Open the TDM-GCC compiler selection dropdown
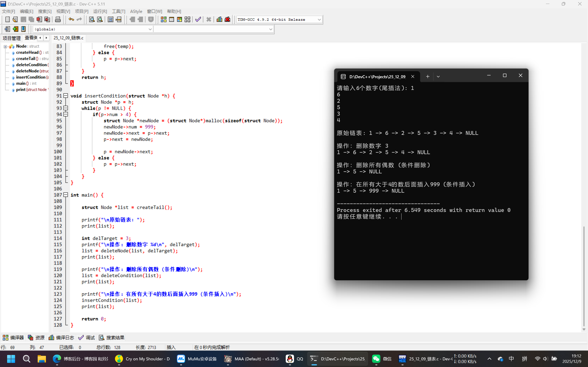This screenshot has width=588, height=367. [319, 19]
